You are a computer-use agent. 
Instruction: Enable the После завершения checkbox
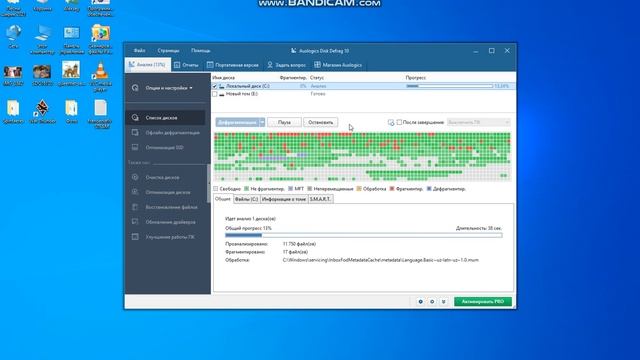[400, 122]
